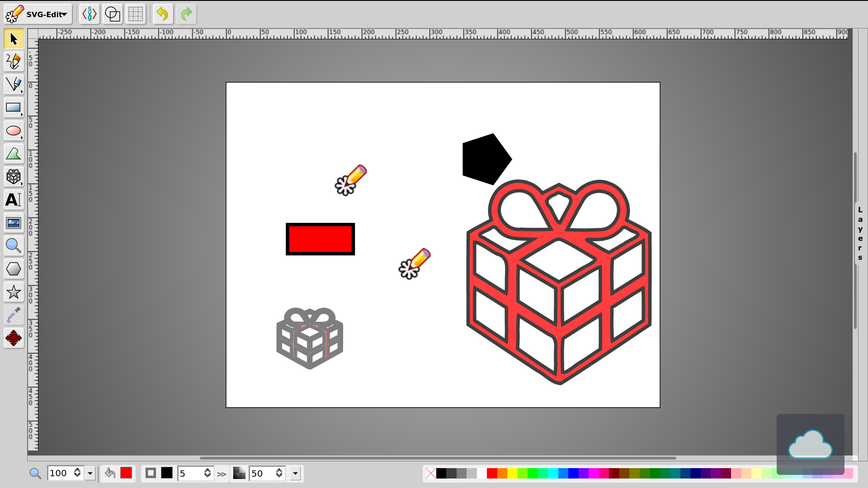Click the red fill color swatch
This screenshot has width=868, height=488.
click(126, 473)
